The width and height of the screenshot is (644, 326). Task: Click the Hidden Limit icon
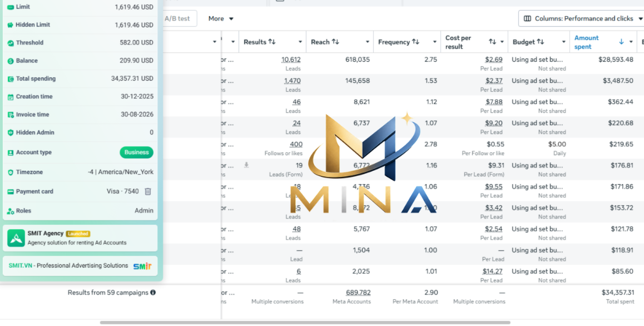[11, 24]
